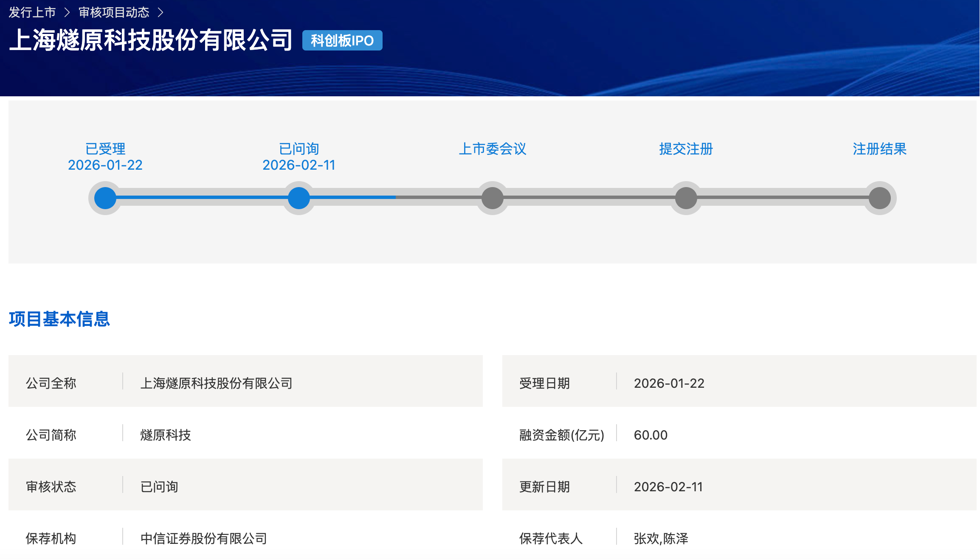Click the 发行上市 breadcrumb link

click(x=32, y=13)
